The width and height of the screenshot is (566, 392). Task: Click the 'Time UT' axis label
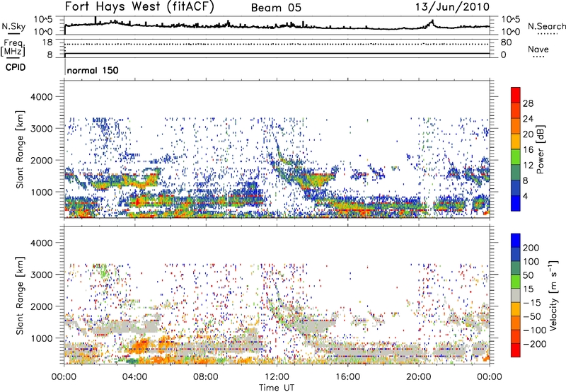tap(277, 388)
